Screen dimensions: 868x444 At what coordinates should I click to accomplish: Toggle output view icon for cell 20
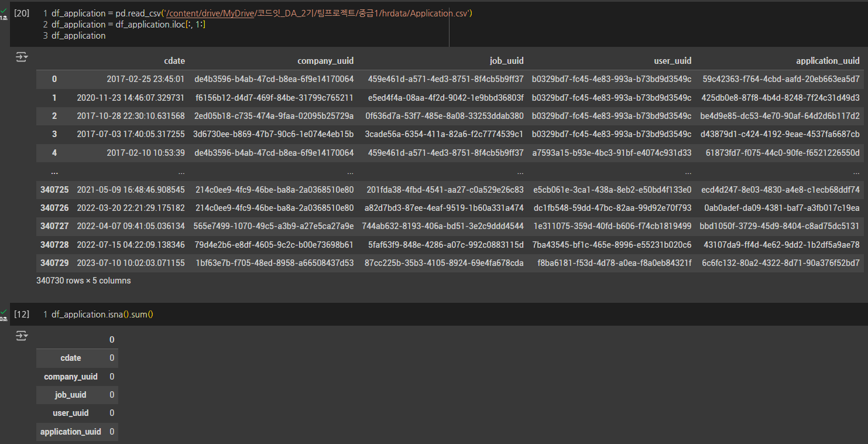[21, 57]
